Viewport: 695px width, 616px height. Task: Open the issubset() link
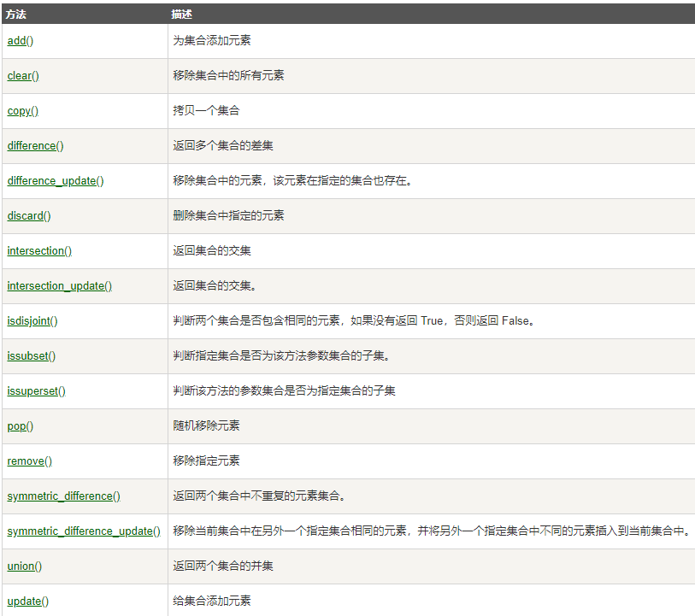pos(32,356)
